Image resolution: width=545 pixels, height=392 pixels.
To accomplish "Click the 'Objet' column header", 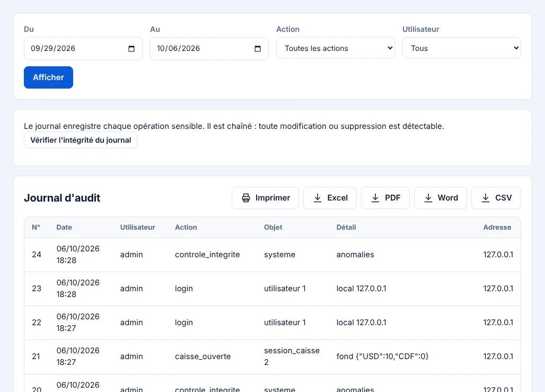I will pos(273,228).
